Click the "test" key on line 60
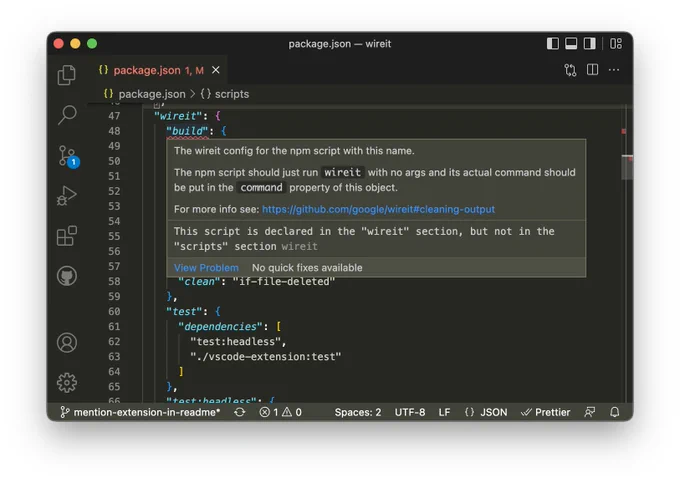Screen dimensions: 680x483 184,312
